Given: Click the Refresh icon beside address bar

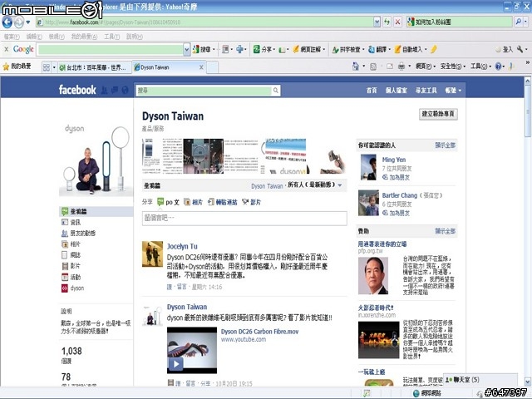Looking at the screenshot, I should tap(387, 22).
